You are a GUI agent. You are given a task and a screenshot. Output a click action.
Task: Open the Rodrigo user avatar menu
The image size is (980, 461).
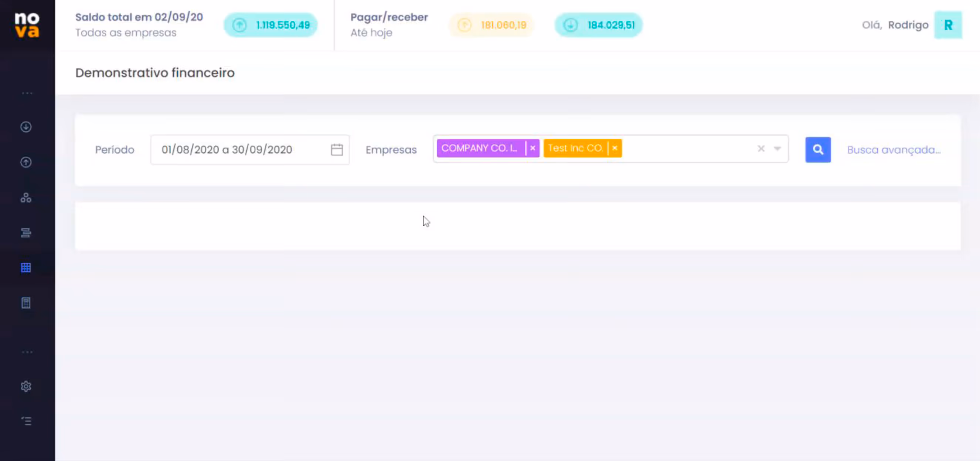[x=947, y=25]
